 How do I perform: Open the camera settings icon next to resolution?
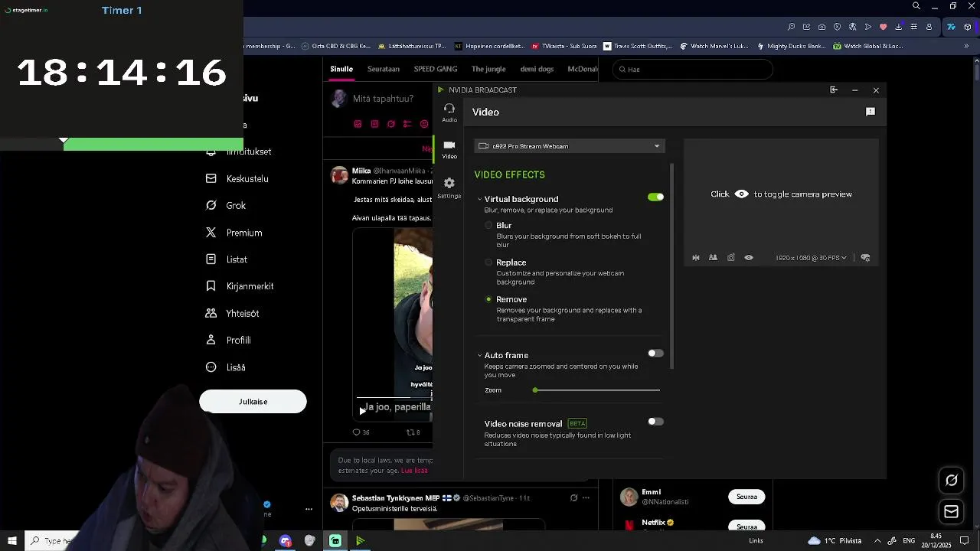coord(865,258)
